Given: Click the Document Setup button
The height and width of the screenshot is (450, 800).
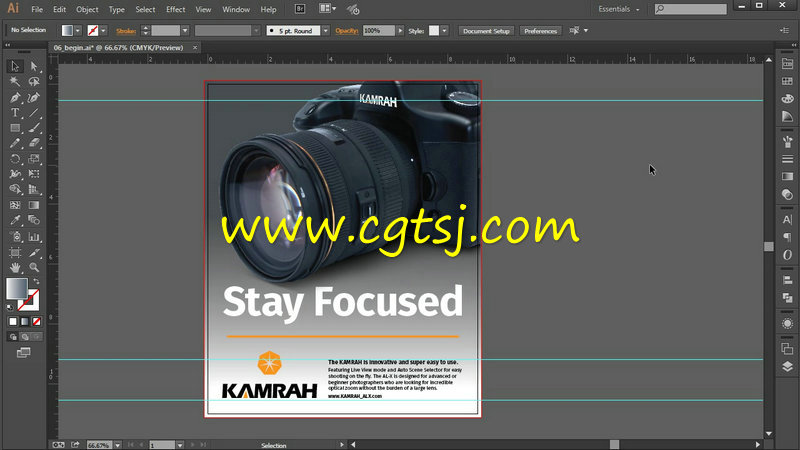Looking at the screenshot, I should 486,31.
